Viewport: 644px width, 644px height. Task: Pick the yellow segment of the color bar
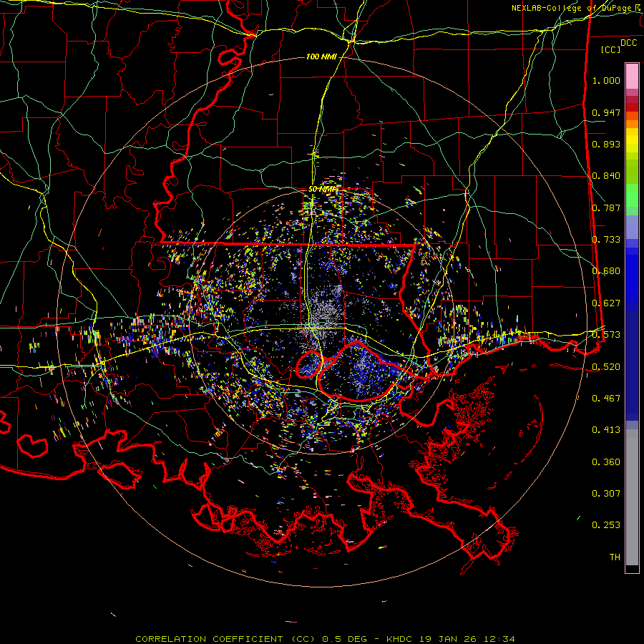tap(632, 140)
